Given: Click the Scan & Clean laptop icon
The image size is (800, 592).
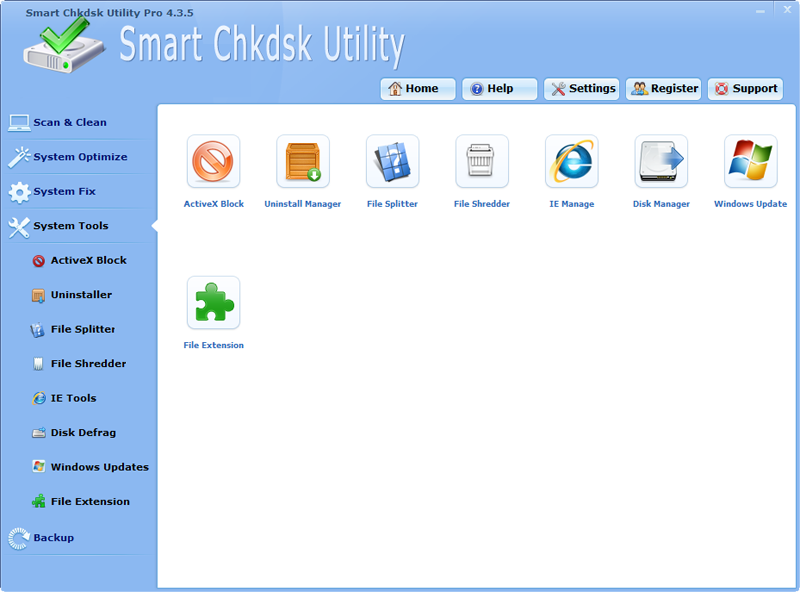Looking at the screenshot, I should 19,122.
